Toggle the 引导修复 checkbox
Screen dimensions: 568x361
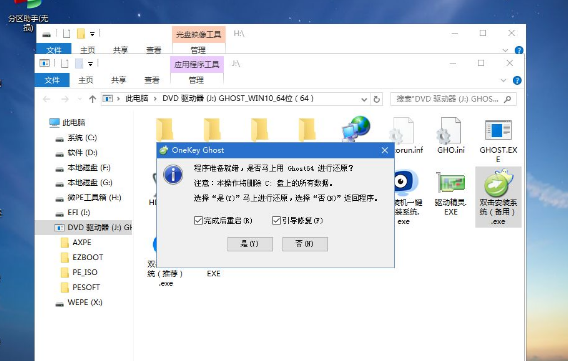(276, 220)
